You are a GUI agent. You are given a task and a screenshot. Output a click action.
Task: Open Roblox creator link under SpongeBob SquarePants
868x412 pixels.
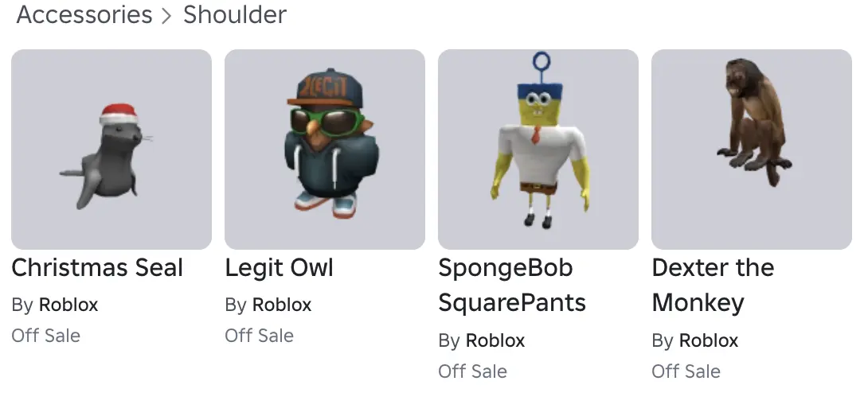click(495, 340)
